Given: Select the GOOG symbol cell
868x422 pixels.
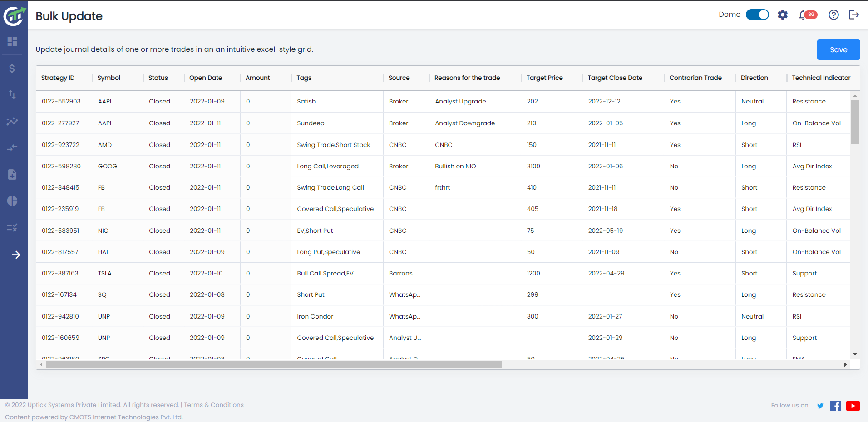Looking at the screenshot, I should pos(118,166).
